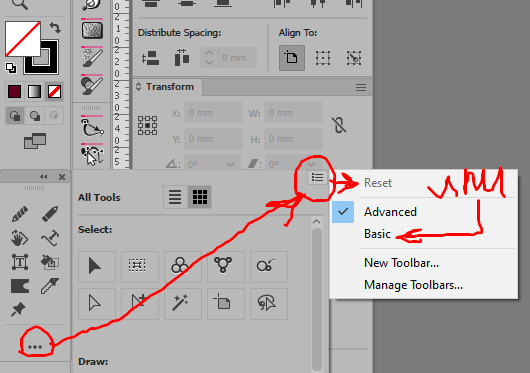Open the Transform panel menu
Screen dimensions: 530x373
361,88
